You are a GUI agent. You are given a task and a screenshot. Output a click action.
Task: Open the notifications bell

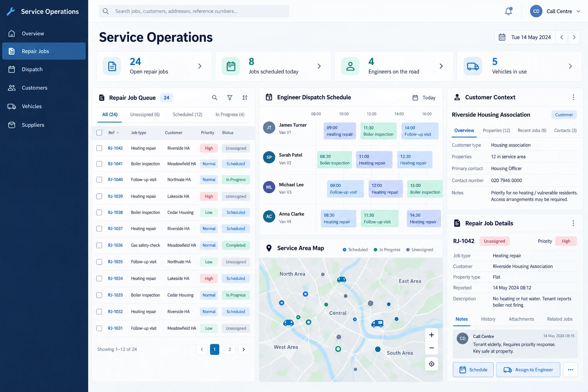point(508,11)
